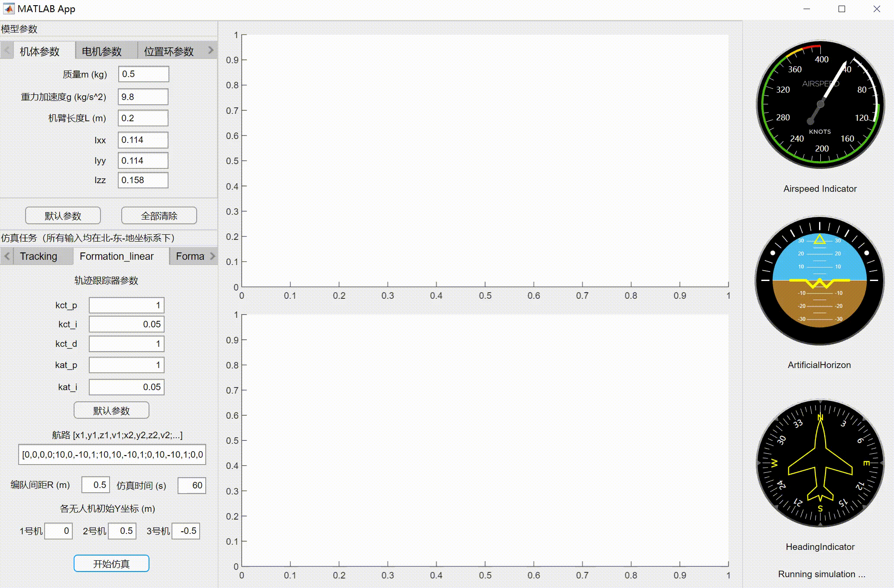The height and width of the screenshot is (588, 894).
Task: Select the Tracking task tab
Action: pyautogui.click(x=39, y=256)
